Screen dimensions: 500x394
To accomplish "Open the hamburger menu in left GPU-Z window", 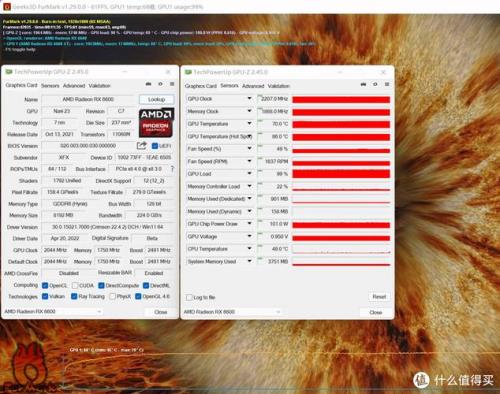I will pyautogui.click(x=172, y=84).
